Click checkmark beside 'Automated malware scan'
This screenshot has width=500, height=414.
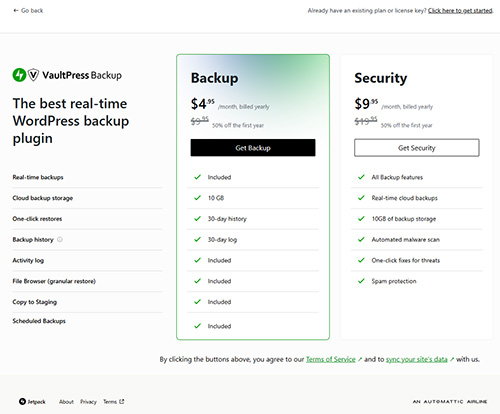pos(361,239)
